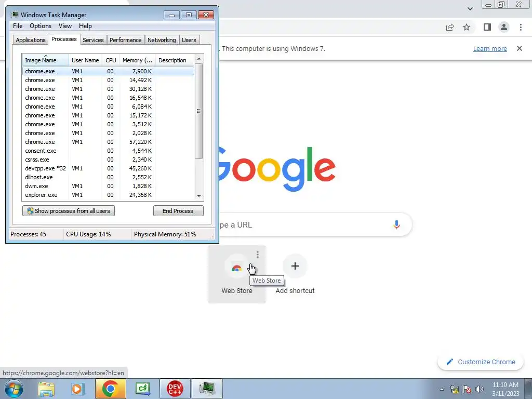The width and height of the screenshot is (532, 399).
Task: Click the End Process button
Action: click(x=178, y=211)
